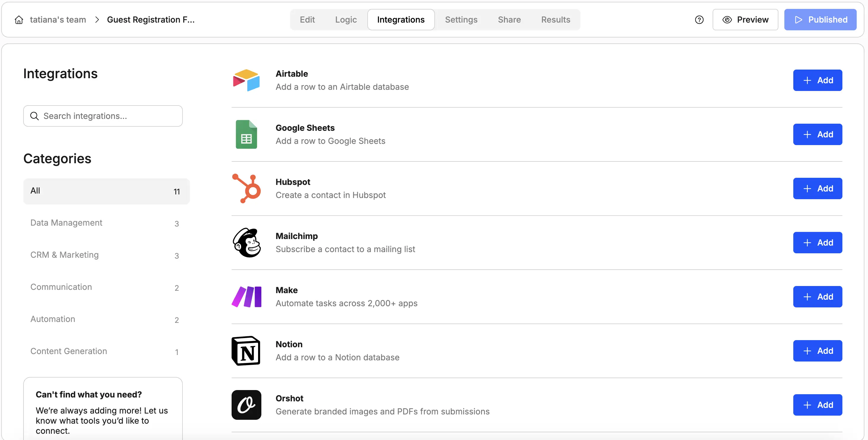This screenshot has height=440, width=868.
Task: Click the Hubspot logo icon
Action: pos(246,188)
